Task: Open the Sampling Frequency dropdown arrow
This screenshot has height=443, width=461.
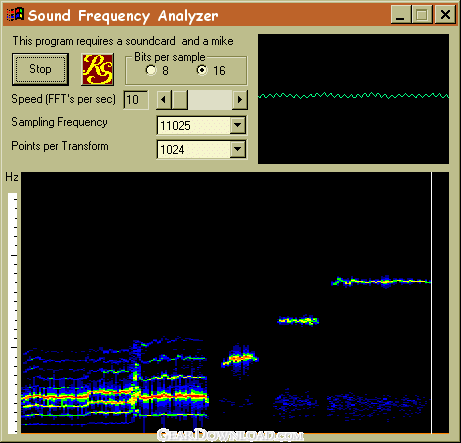Action: tap(238, 125)
